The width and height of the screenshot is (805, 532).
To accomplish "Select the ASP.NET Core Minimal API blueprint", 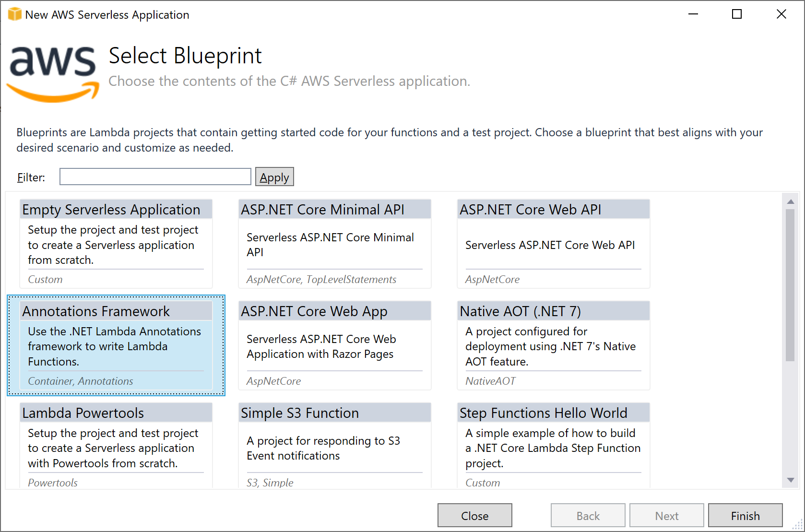I will (x=334, y=242).
